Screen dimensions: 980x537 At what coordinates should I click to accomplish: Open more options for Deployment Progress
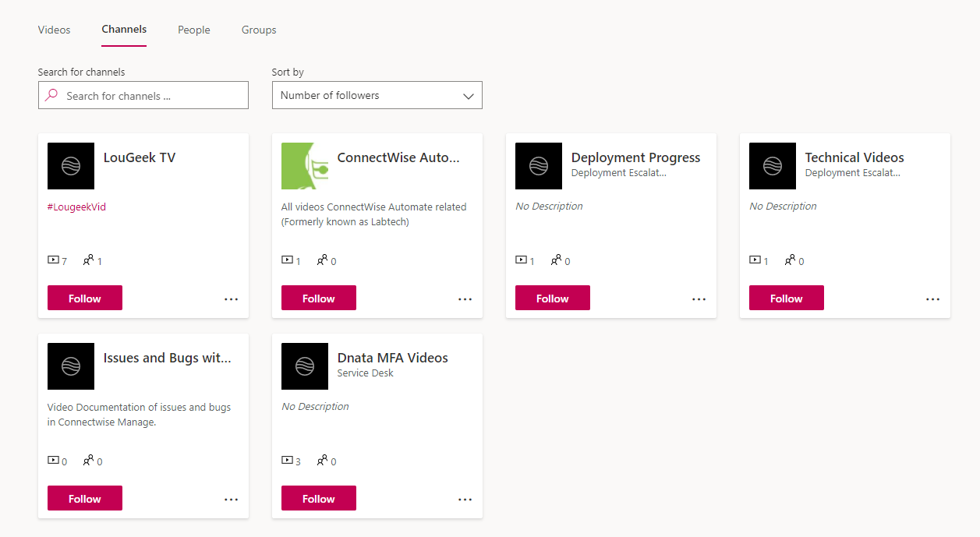[x=699, y=299]
